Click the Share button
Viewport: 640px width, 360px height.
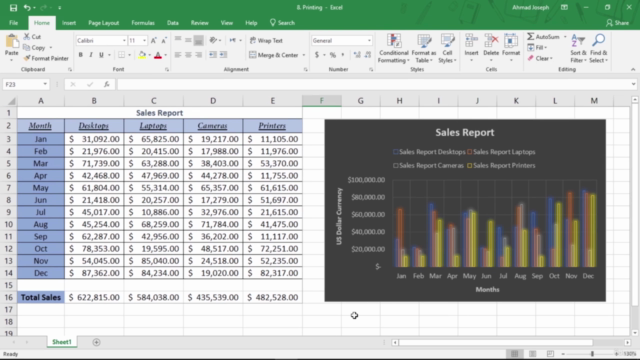tap(618, 23)
